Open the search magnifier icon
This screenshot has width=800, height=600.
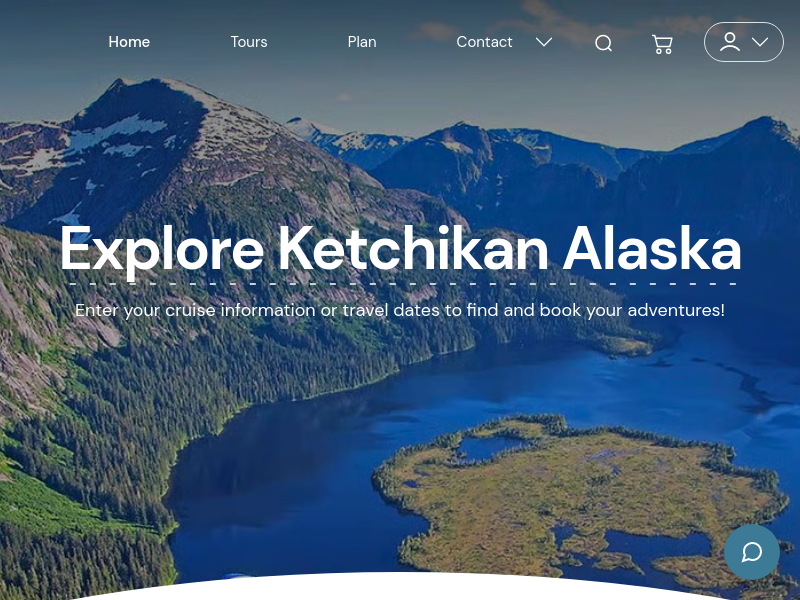point(603,43)
